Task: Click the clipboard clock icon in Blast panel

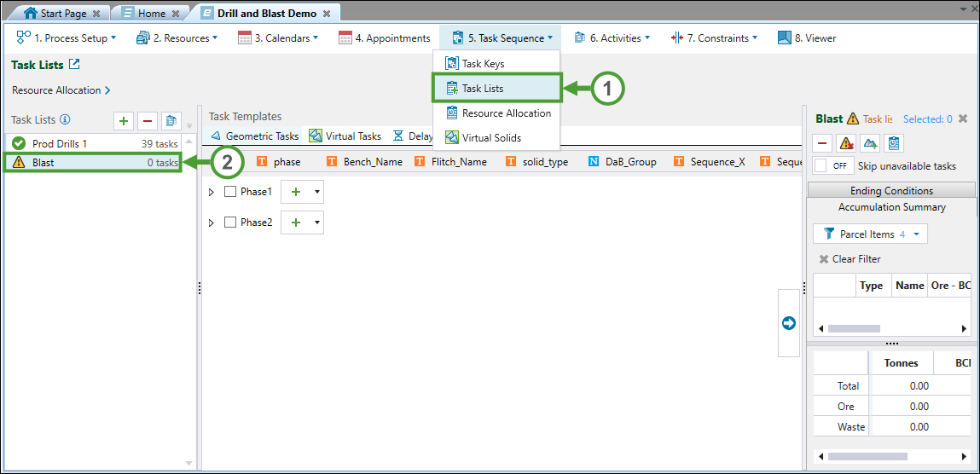Action: point(893,143)
